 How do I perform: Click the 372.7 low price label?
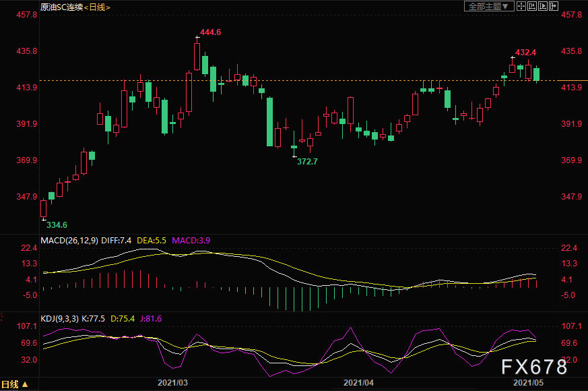point(308,162)
